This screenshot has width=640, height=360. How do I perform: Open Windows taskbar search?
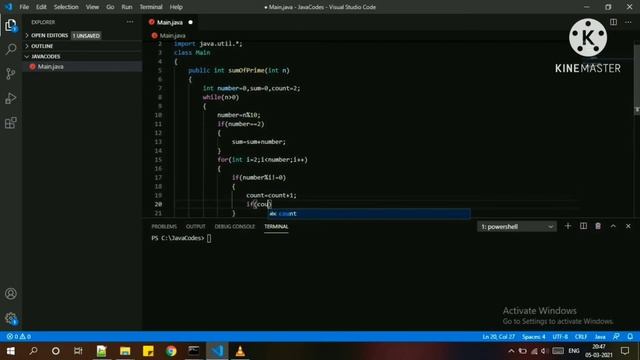click(x=33, y=351)
